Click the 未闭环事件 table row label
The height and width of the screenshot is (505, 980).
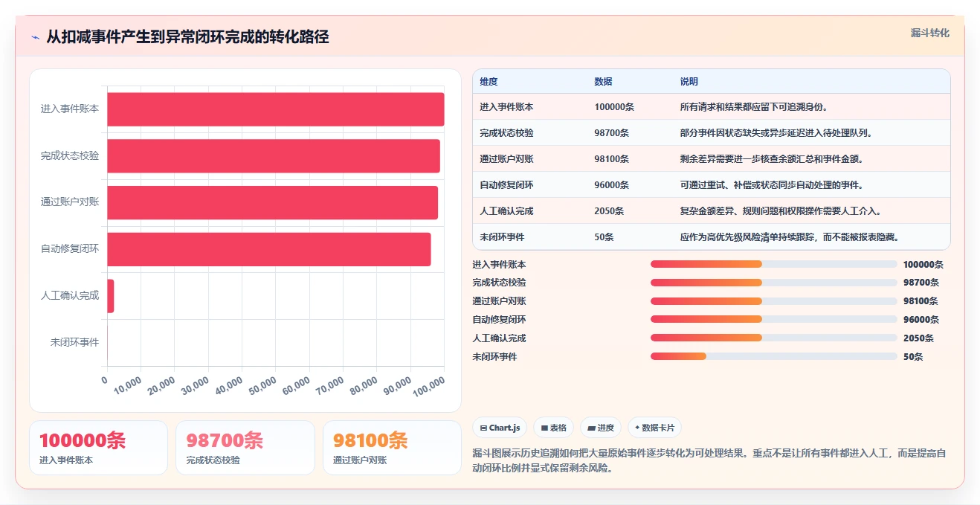pos(502,237)
